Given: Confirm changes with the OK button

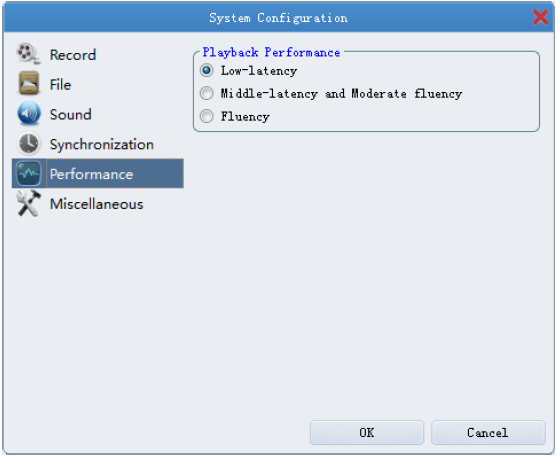Looking at the screenshot, I should [367, 432].
